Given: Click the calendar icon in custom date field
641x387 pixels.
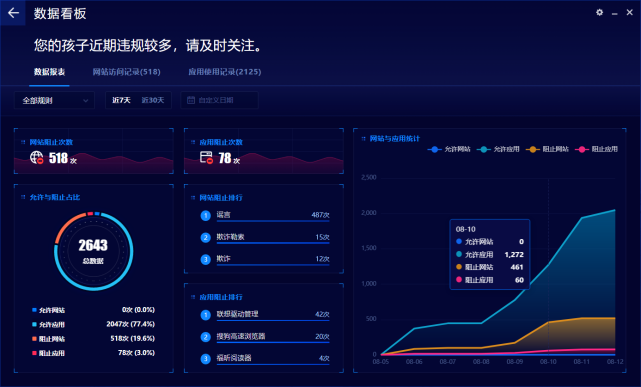Looking at the screenshot, I should click(x=191, y=100).
